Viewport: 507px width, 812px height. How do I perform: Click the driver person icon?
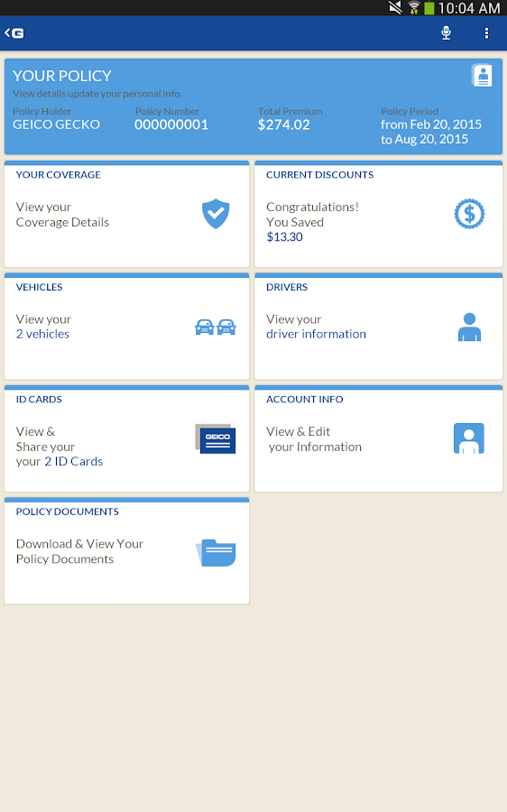pos(469,327)
